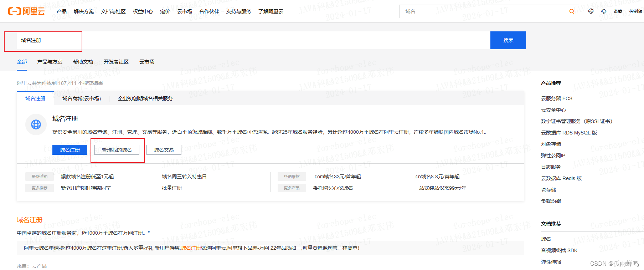Click the orange search magnifier icon
The height and width of the screenshot is (270, 644).
point(572,11)
